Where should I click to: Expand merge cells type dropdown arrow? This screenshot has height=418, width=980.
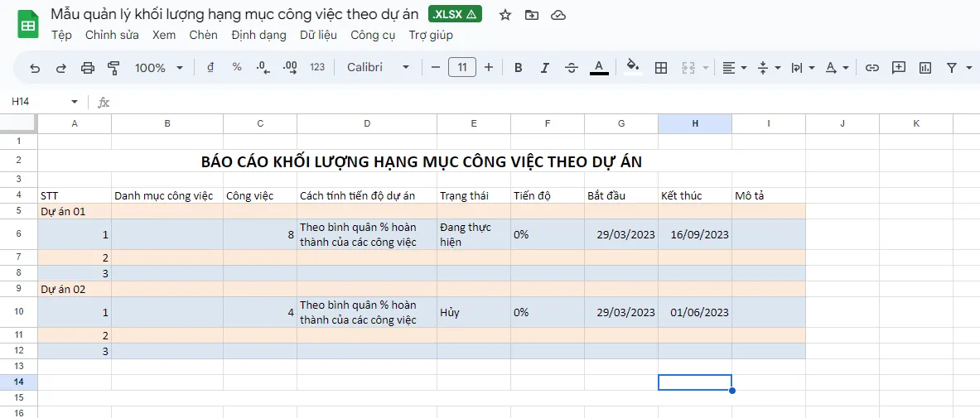click(706, 68)
